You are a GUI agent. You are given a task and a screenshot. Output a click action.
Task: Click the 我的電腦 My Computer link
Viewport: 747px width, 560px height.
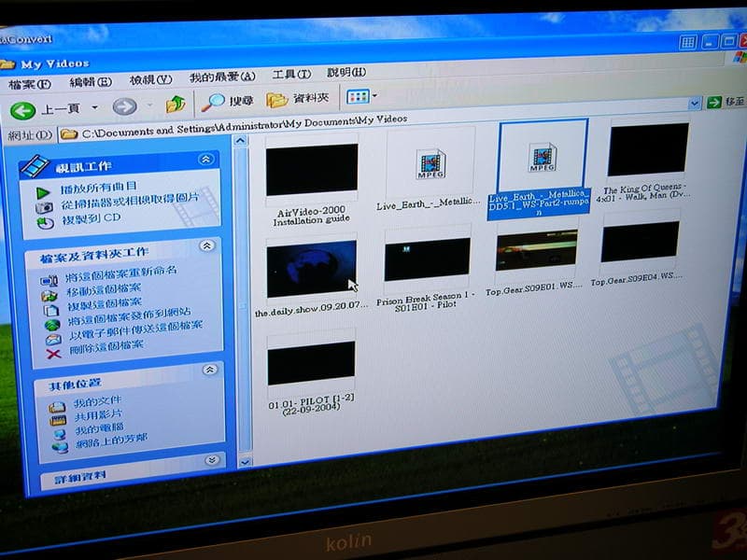[100, 428]
